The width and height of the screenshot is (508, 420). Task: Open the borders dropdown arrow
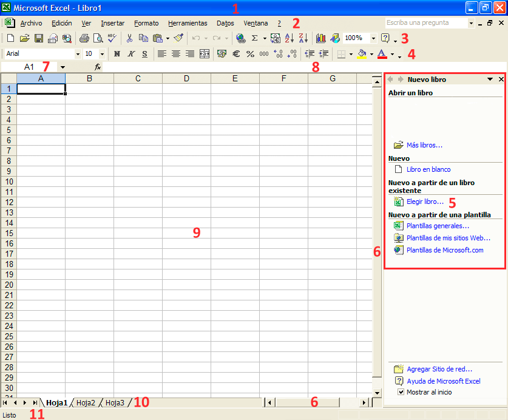pos(351,54)
